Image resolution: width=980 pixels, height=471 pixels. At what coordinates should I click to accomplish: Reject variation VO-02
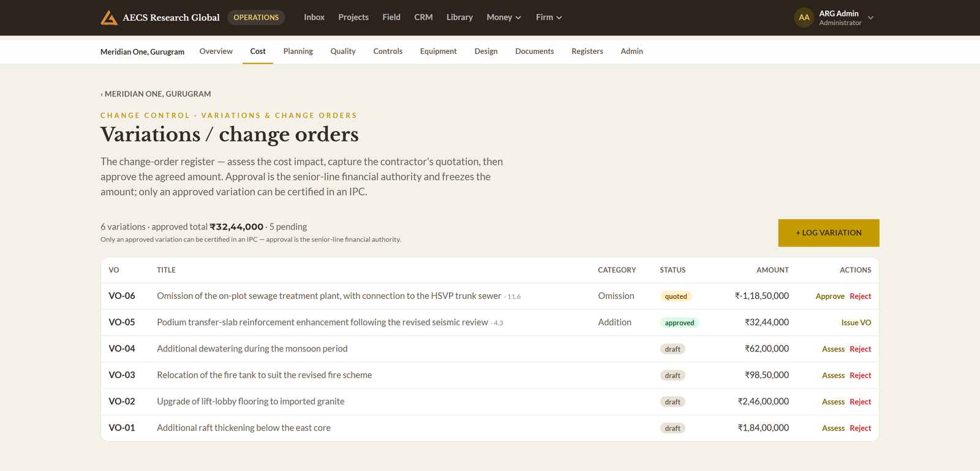point(861,402)
